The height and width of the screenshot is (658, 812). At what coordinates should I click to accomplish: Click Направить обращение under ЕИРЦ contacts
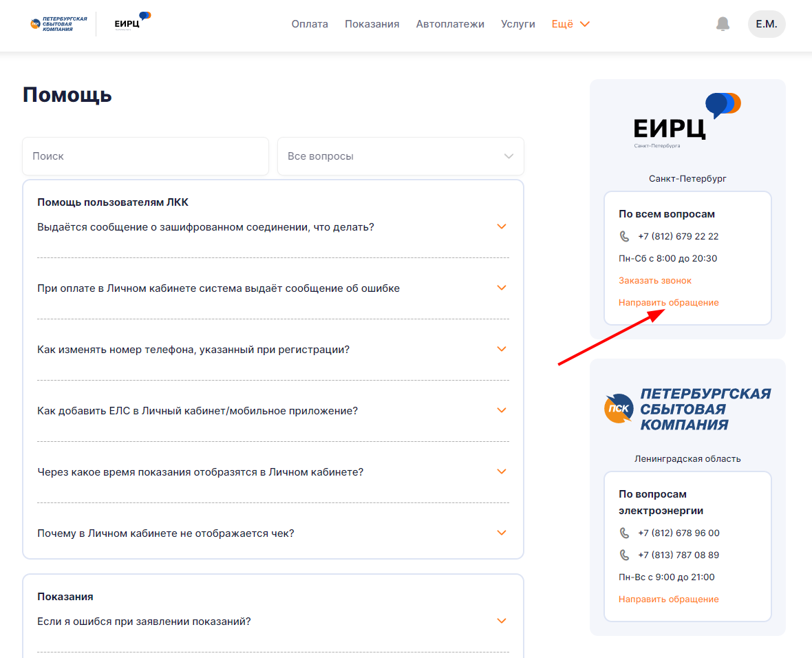pos(668,303)
